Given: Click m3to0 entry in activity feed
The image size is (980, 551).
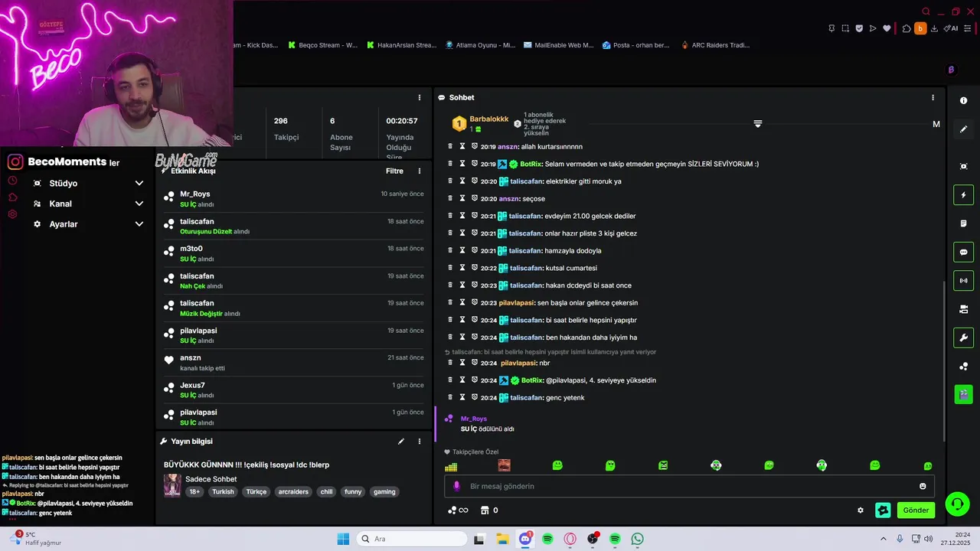Looking at the screenshot, I should [293, 253].
